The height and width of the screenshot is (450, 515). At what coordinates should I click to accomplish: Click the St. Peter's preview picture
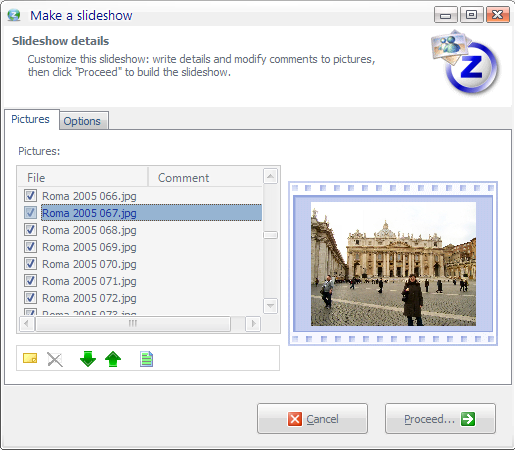[x=393, y=264]
